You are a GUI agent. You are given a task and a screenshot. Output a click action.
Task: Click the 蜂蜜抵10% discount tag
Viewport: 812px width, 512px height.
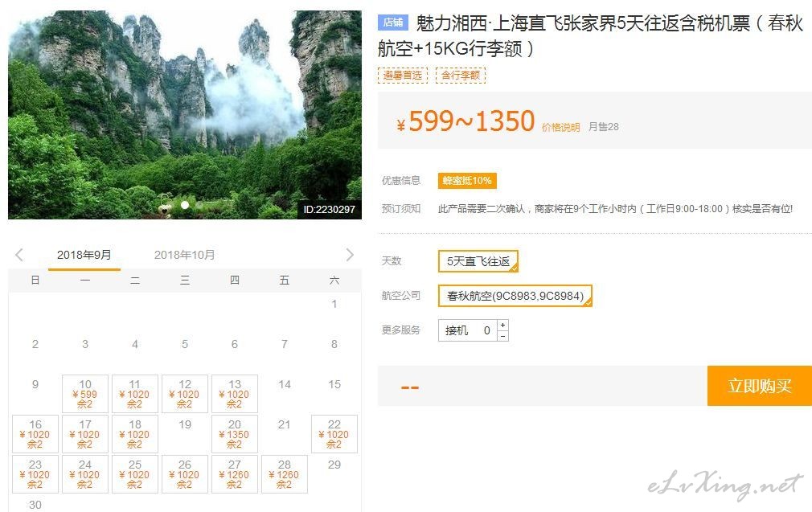(x=467, y=181)
